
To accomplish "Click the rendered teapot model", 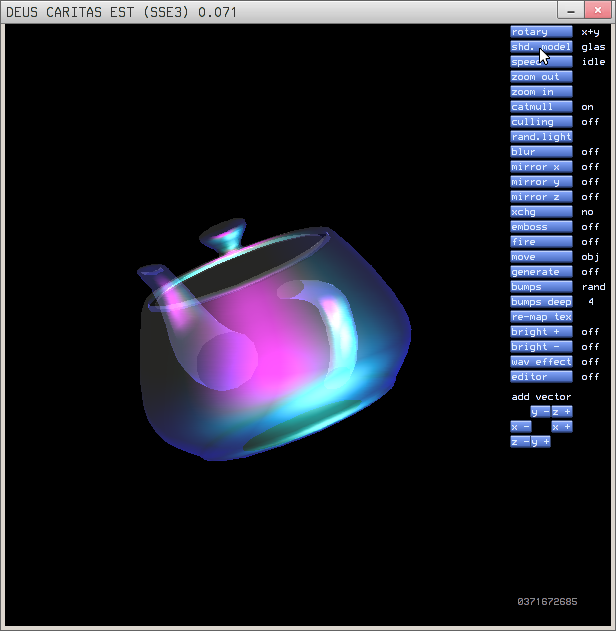I will point(274,342).
